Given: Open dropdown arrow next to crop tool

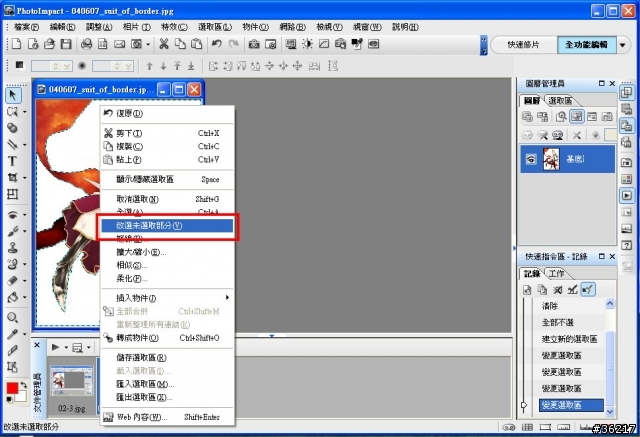Looking at the screenshot, I should pyautogui.click(x=24, y=177).
